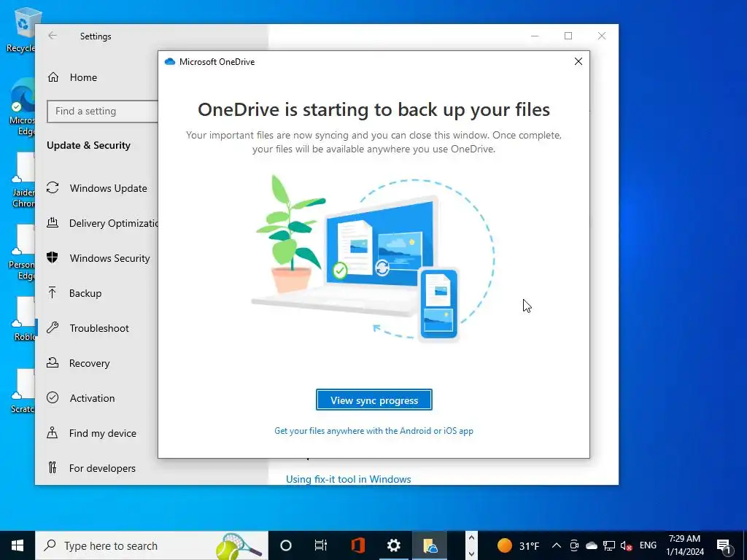
Task: Select Delivery Optimization in Settings sidebar
Action: click(x=113, y=223)
